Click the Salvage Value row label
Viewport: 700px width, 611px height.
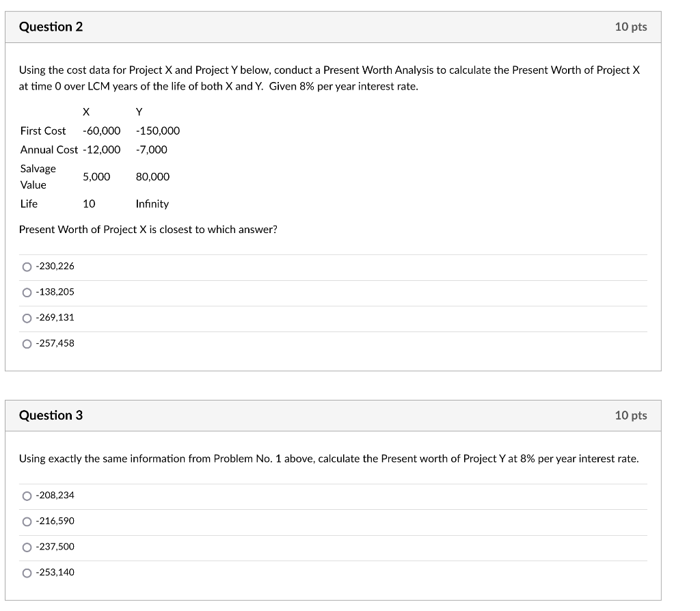coord(37,176)
